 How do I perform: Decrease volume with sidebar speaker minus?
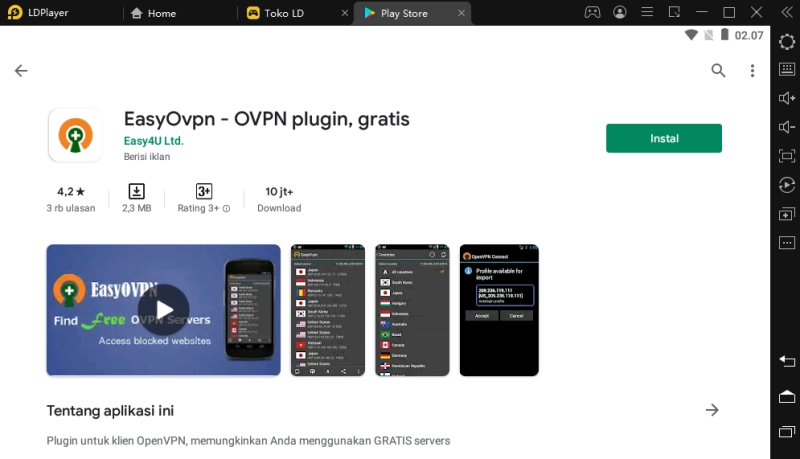786,127
